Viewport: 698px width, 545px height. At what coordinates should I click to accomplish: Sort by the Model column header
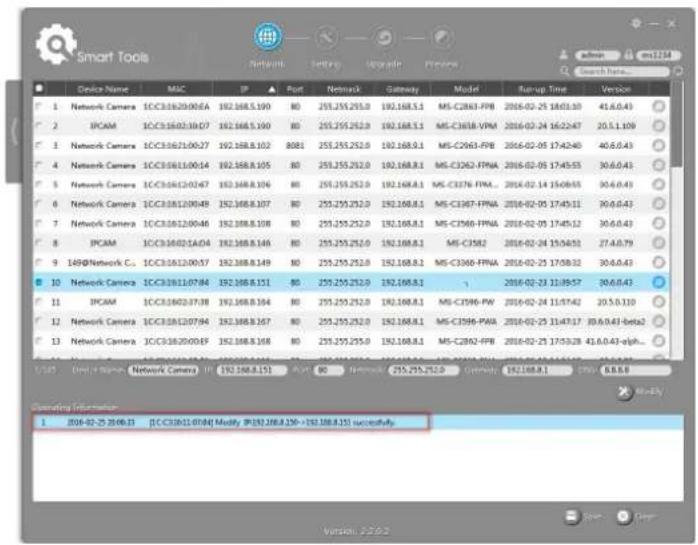(x=466, y=89)
